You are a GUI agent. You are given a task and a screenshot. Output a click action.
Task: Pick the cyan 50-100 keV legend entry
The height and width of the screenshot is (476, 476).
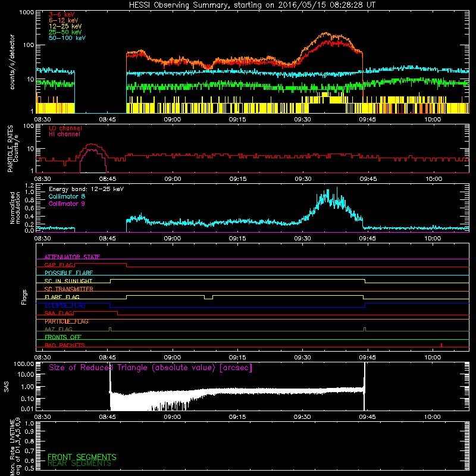(67, 37)
